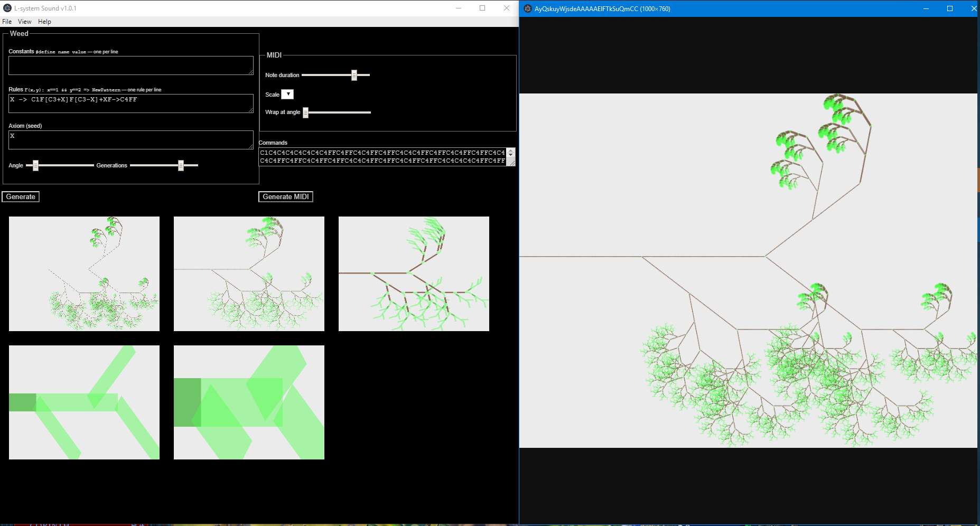Click the 'Weed' group label
This screenshot has width=980, height=526.
19,33
